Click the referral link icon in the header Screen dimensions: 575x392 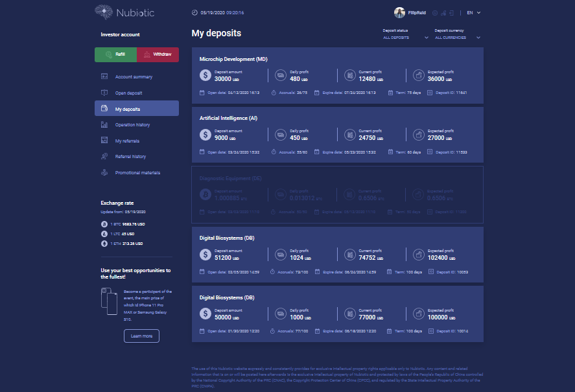(x=443, y=13)
